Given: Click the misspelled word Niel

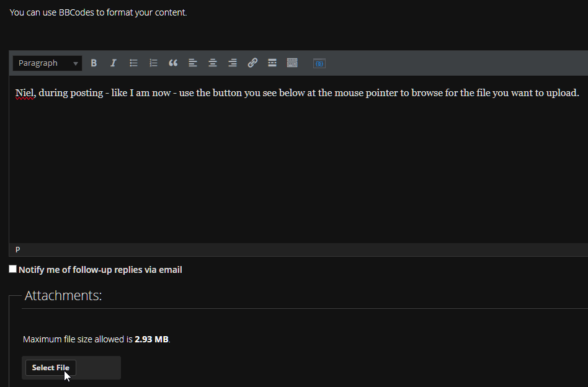Looking at the screenshot, I should 25,94.
